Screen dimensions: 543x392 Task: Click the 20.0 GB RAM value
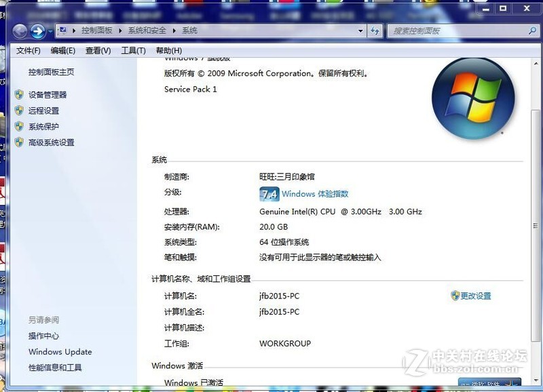(x=274, y=227)
